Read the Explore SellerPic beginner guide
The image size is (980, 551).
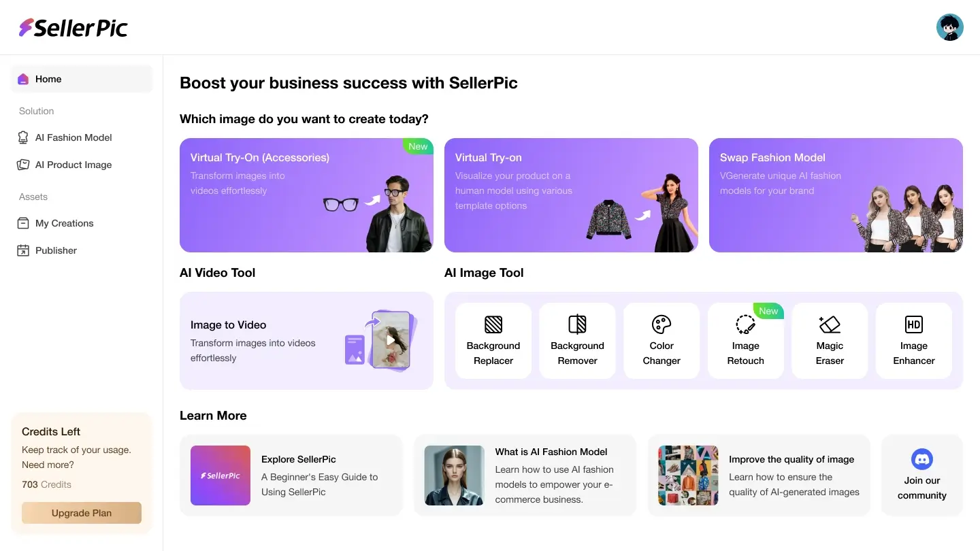click(x=291, y=475)
